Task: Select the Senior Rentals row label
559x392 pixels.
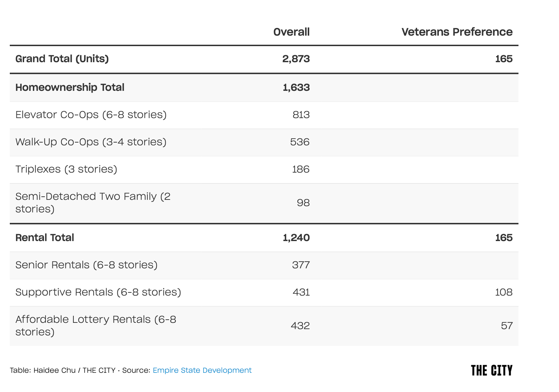Action: (86, 265)
